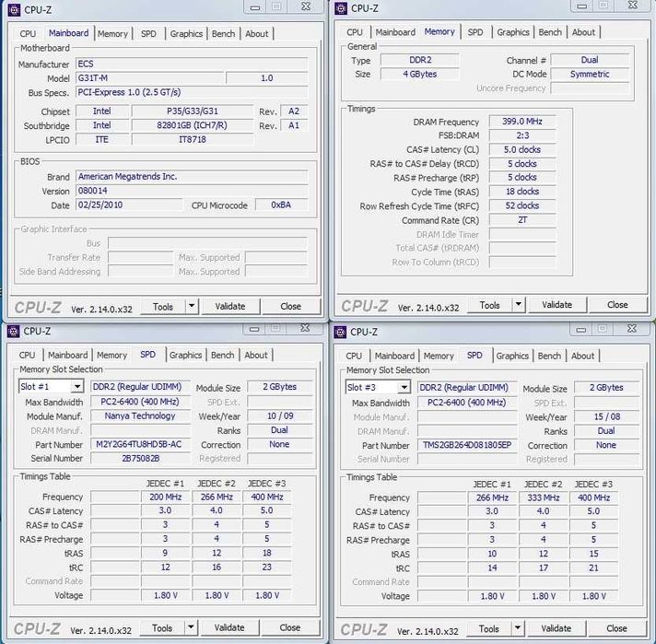Click DC Mode value Symmetric
The height and width of the screenshot is (644, 656).
(590, 74)
